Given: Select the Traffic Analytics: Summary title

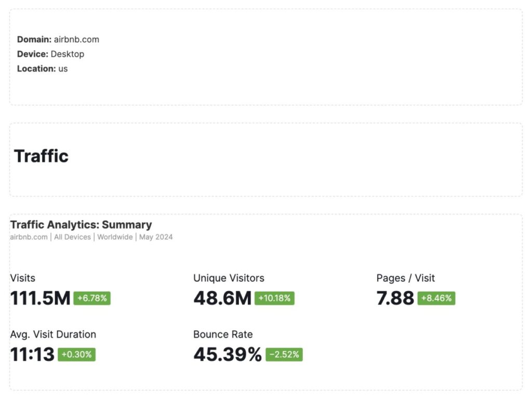Looking at the screenshot, I should click(x=81, y=225).
